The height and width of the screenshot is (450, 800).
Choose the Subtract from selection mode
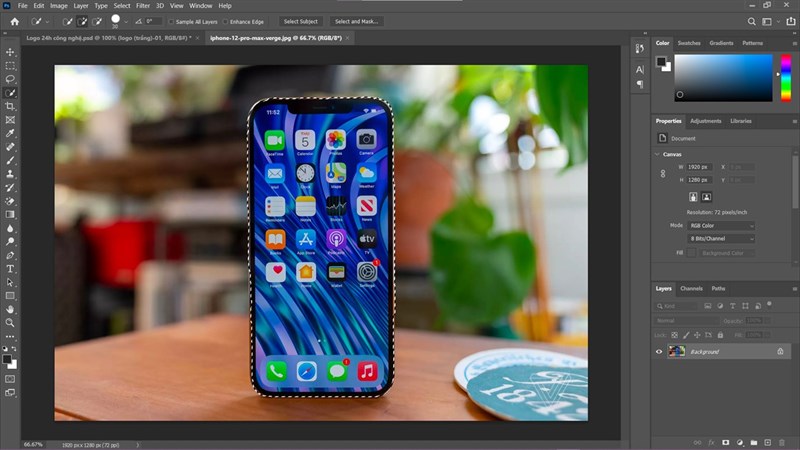click(x=97, y=21)
